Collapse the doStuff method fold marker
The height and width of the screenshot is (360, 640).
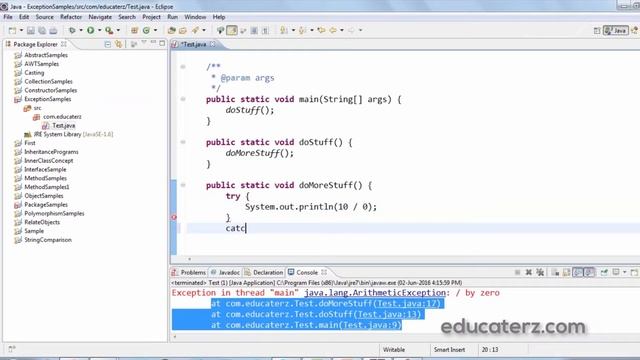[183, 142]
